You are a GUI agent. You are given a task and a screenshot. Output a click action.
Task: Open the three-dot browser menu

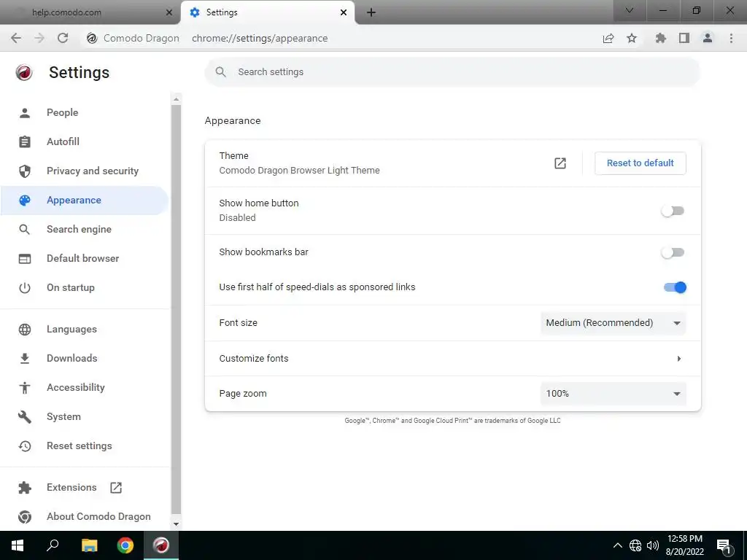point(731,38)
